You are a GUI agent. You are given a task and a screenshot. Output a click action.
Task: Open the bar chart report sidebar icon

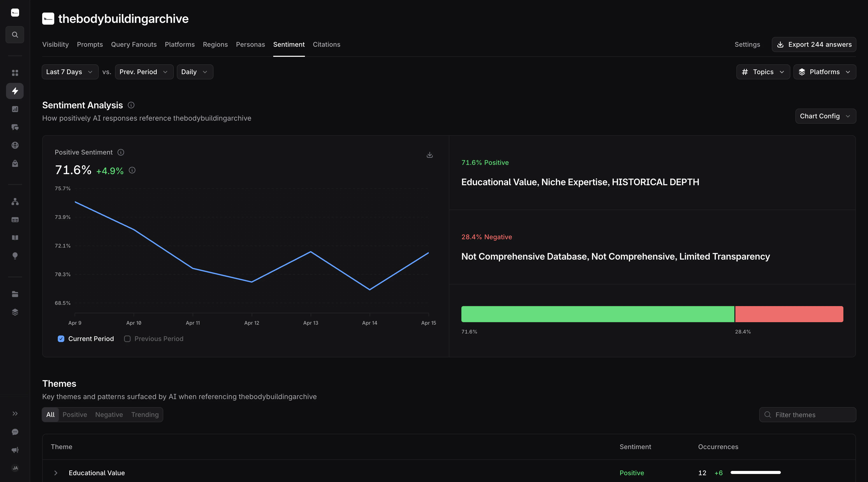[x=15, y=109]
